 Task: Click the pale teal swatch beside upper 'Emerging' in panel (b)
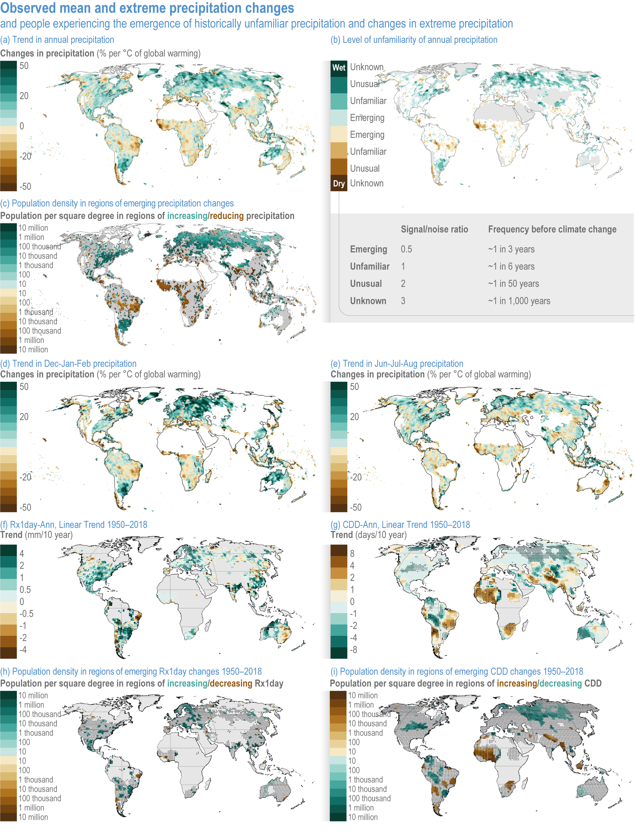coord(339,118)
